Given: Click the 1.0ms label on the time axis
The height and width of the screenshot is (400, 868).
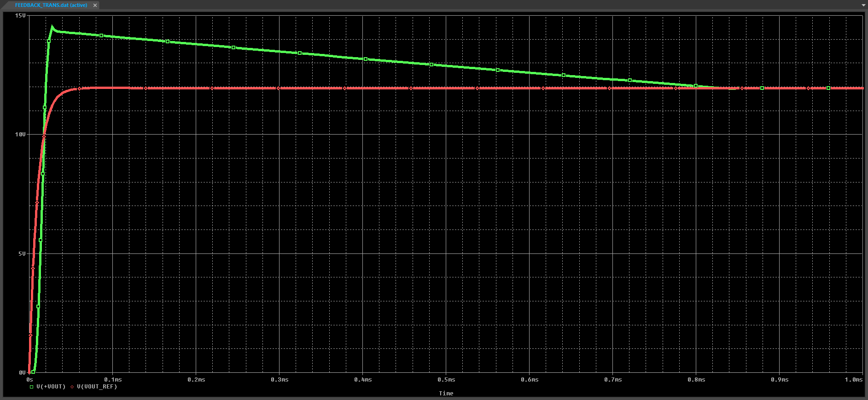Looking at the screenshot, I should (853, 380).
